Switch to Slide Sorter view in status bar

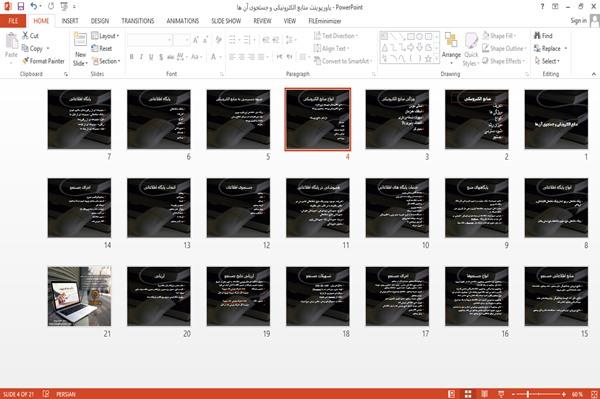pyautogui.click(x=468, y=394)
